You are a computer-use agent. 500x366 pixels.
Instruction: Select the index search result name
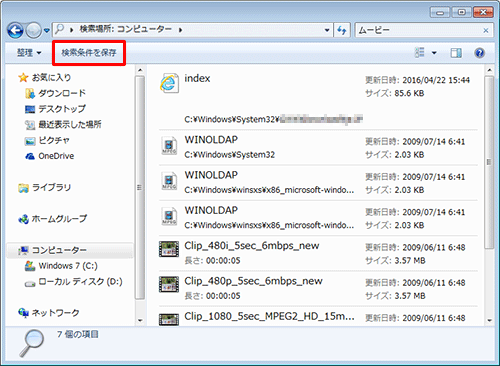(197, 78)
